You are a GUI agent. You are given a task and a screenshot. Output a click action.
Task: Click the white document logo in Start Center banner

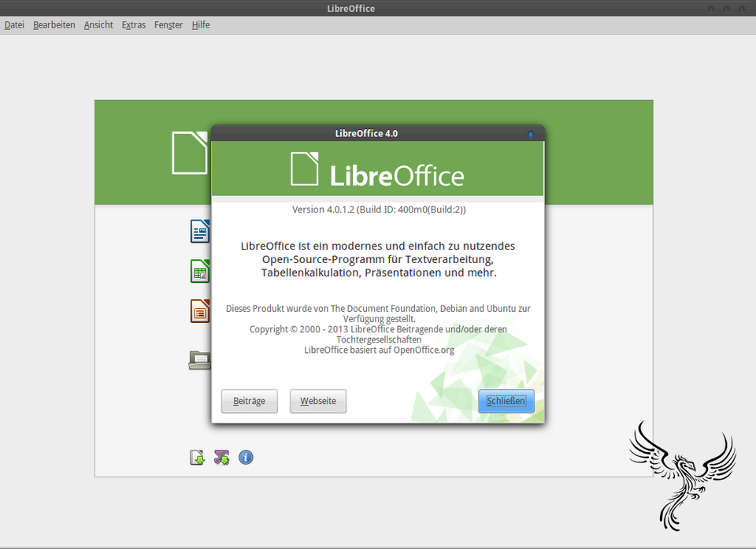[190, 153]
